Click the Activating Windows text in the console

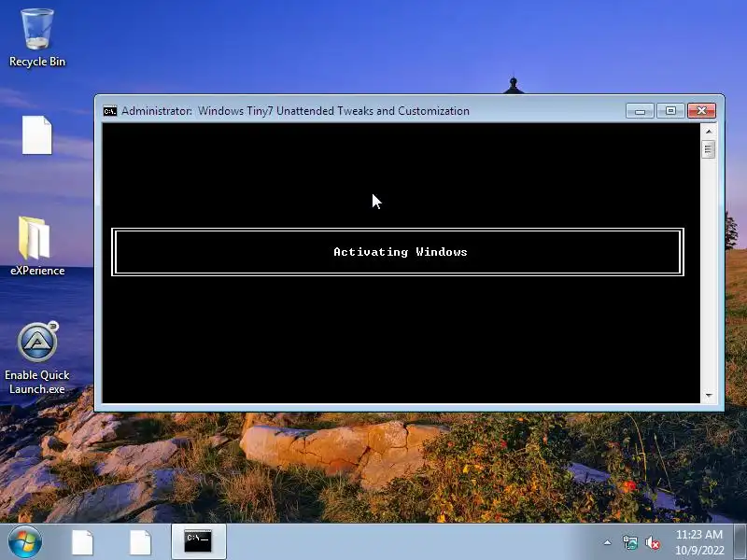click(x=401, y=252)
